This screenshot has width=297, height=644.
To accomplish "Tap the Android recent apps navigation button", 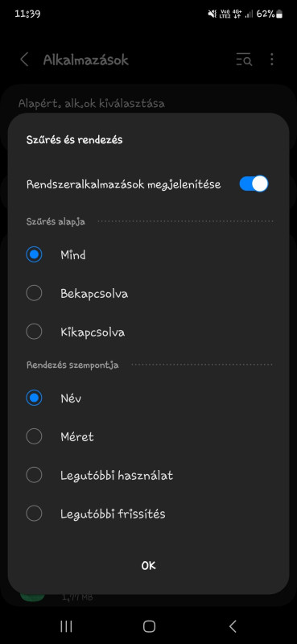I will click(x=66, y=626).
